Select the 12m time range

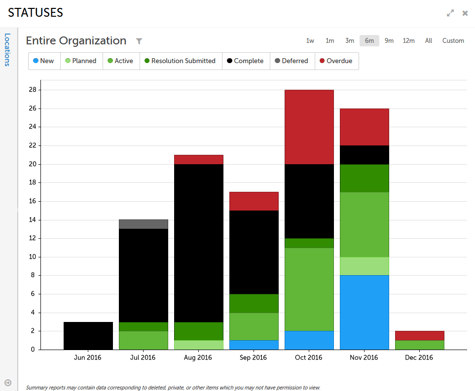[409, 41]
